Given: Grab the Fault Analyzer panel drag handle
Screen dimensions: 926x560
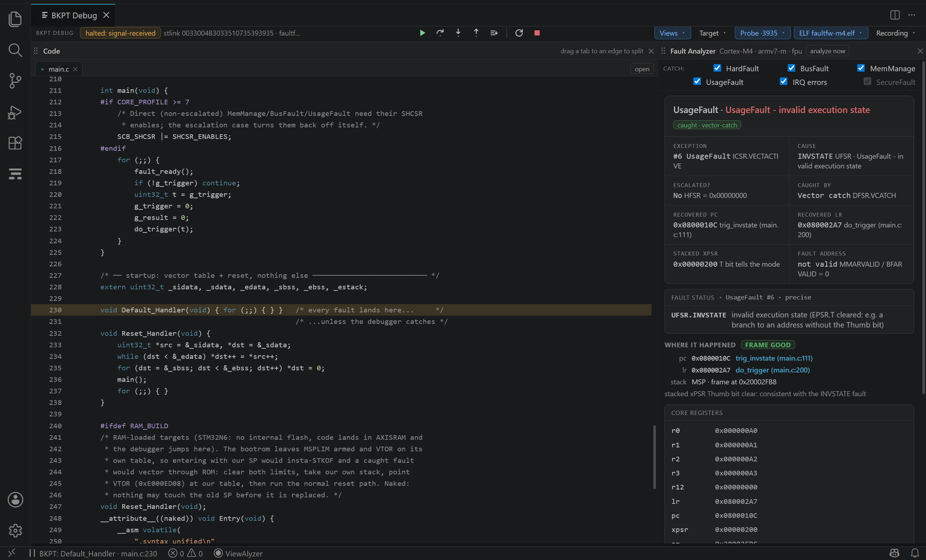Looking at the screenshot, I should 663,51.
